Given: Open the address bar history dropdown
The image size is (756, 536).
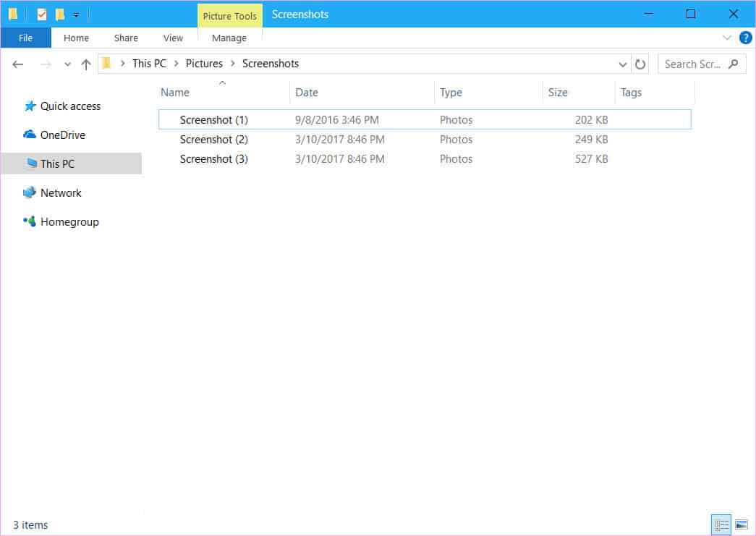Looking at the screenshot, I should (622, 64).
